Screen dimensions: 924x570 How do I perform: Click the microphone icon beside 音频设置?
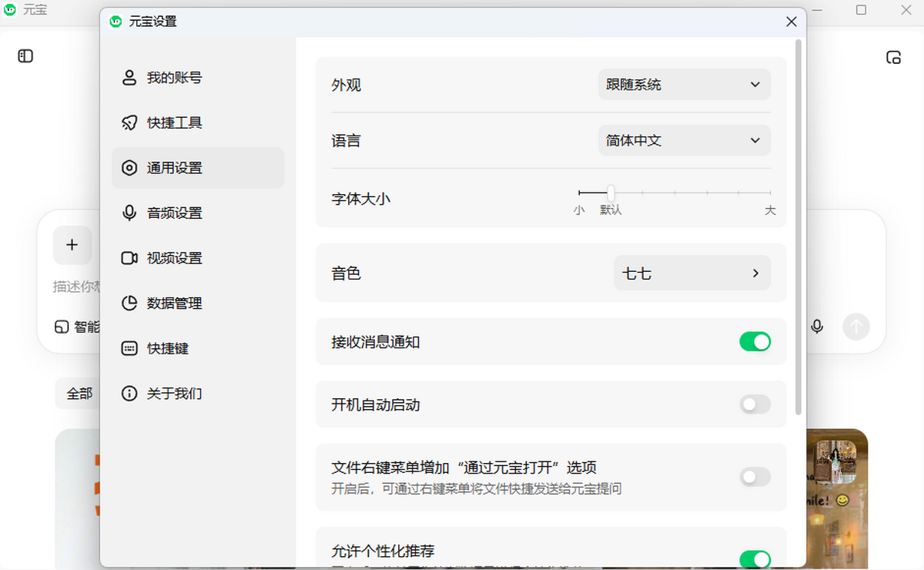point(129,213)
